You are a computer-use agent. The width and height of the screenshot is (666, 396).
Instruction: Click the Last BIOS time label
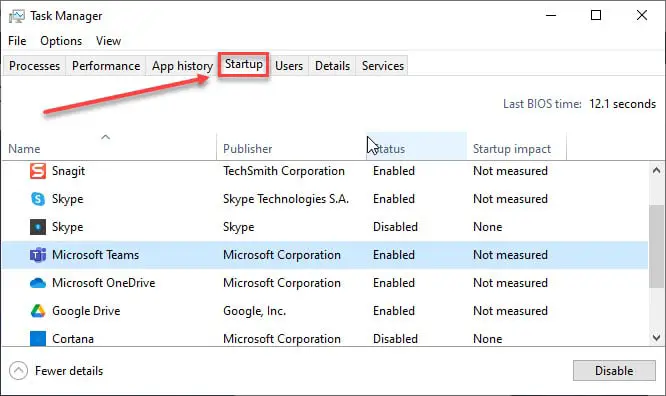point(542,104)
